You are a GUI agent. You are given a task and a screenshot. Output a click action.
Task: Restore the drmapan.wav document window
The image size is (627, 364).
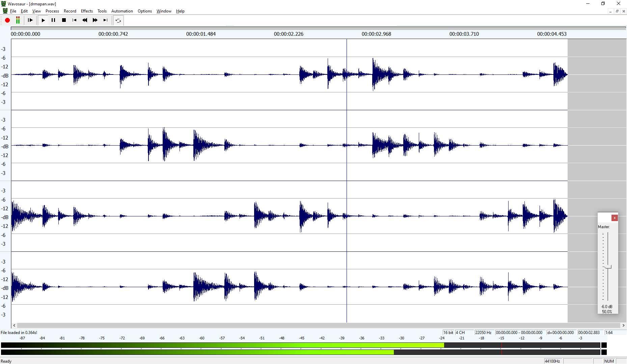pyautogui.click(x=617, y=11)
